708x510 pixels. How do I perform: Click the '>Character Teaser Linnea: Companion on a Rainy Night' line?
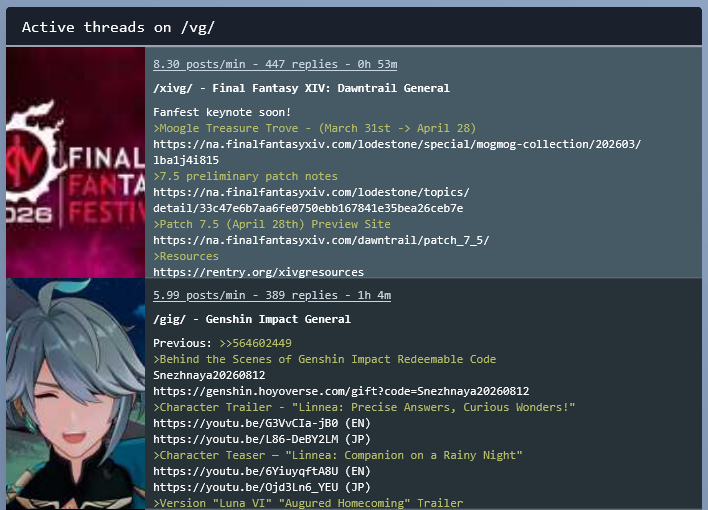pyautogui.click(x=338, y=455)
